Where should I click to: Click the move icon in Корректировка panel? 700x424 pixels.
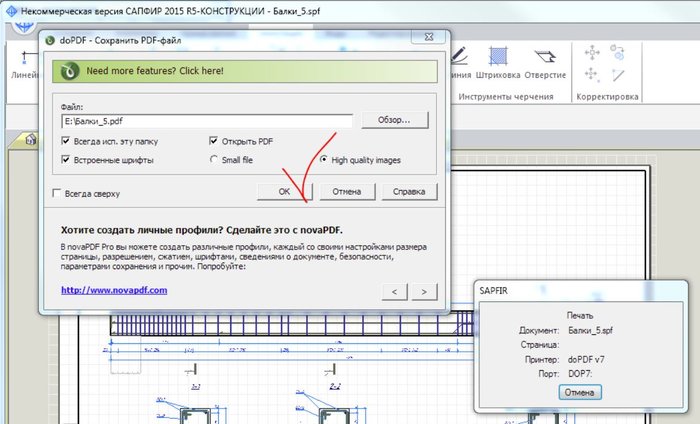pyautogui.click(x=592, y=53)
